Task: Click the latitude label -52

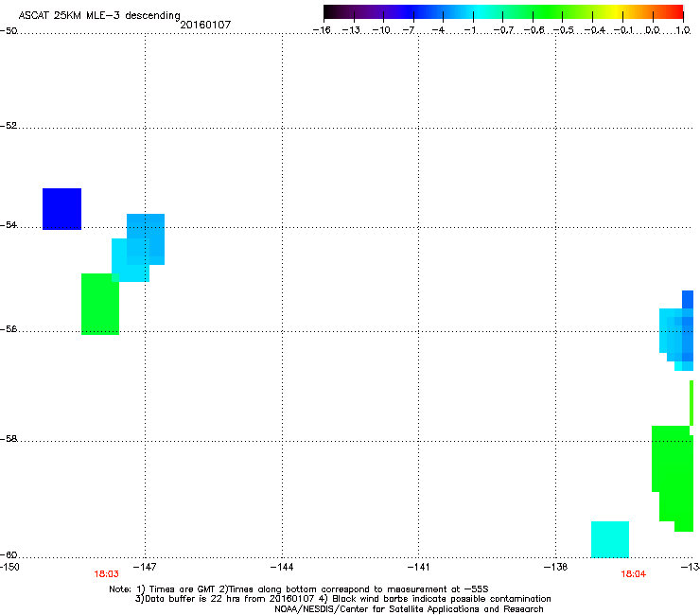Action: click(x=9, y=126)
